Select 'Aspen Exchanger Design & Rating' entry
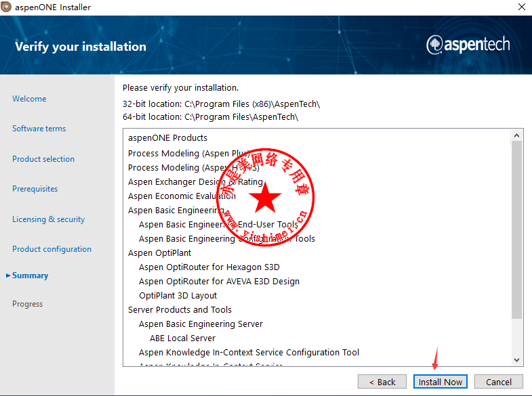 coord(195,182)
